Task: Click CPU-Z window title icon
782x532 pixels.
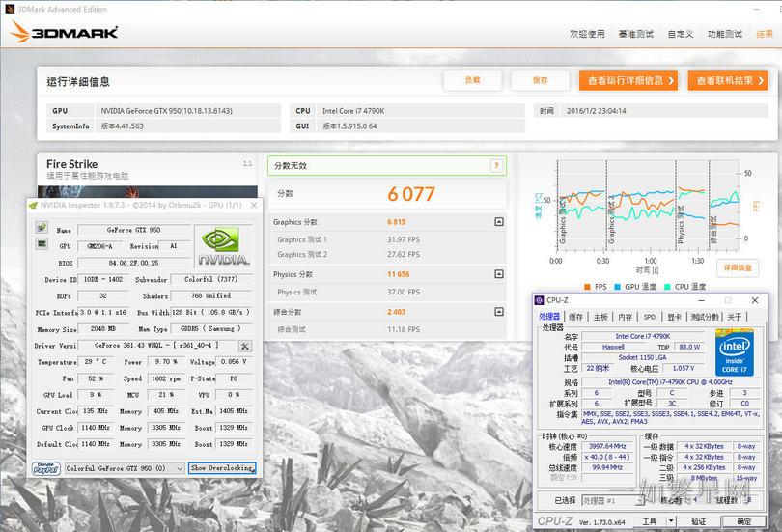Action: coord(539,300)
